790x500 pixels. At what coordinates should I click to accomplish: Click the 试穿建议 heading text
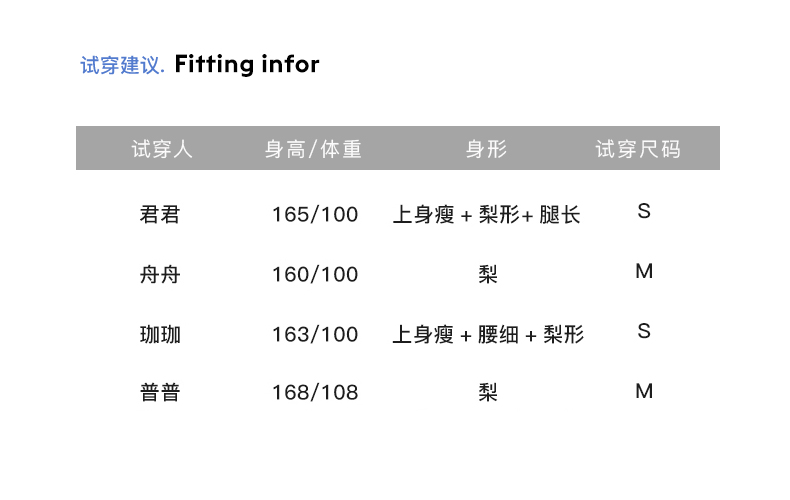[x=121, y=66]
